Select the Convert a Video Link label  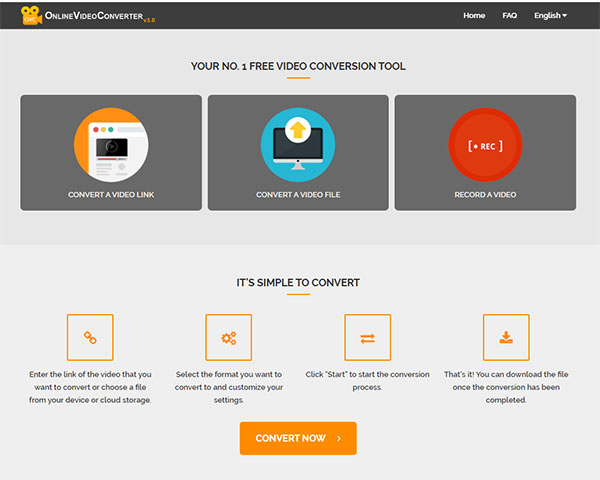(x=111, y=195)
